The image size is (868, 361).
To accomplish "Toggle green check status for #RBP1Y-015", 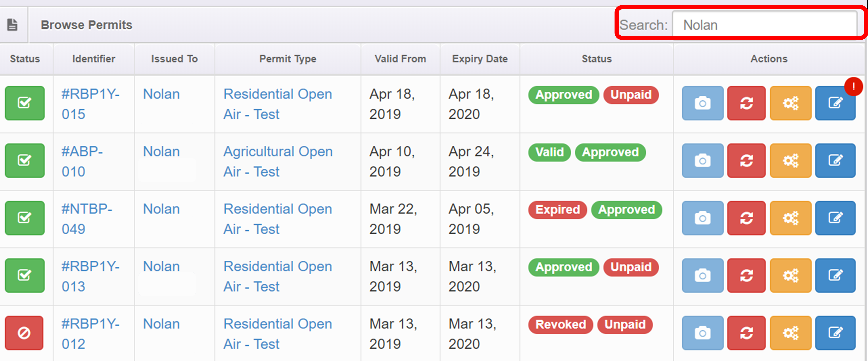I will (x=25, y=103).
